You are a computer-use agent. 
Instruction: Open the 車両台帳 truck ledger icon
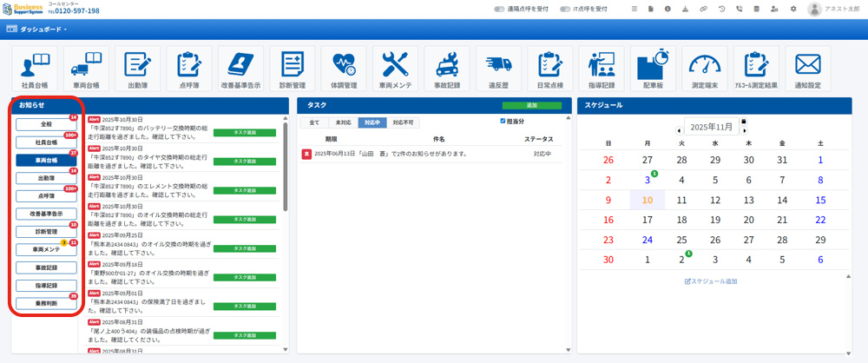pyautogui.click(x=86, y=69)
